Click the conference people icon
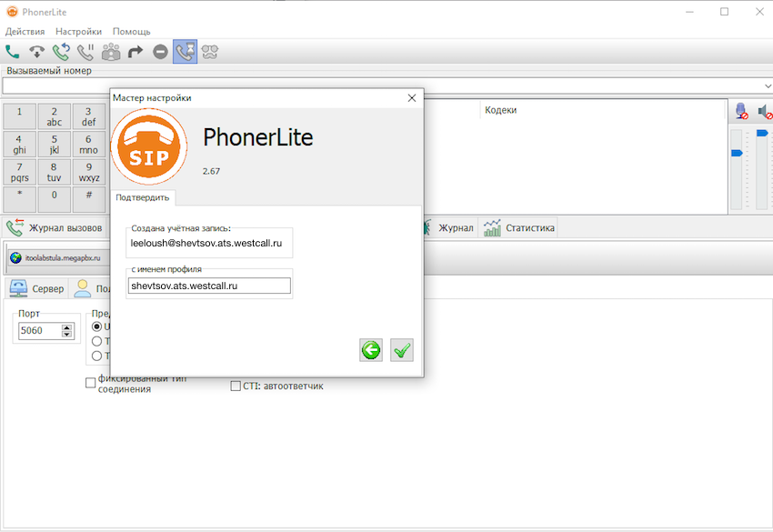Image resolution: width=773 pixels, height=532 pixels. (111, 51)
